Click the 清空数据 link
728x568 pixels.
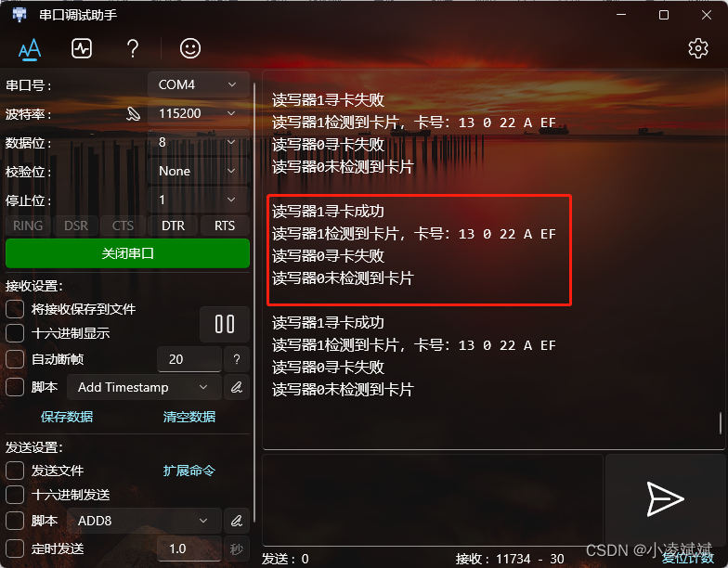(x=189, y=417)
